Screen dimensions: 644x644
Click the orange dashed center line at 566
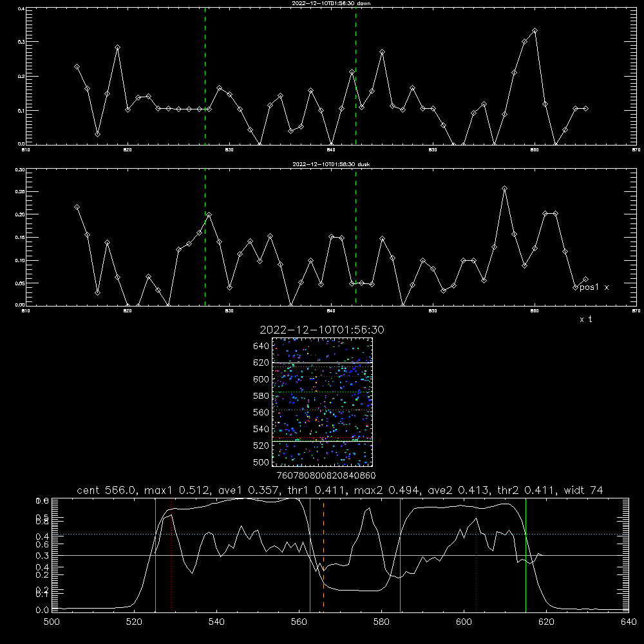(x=324, y=555)
